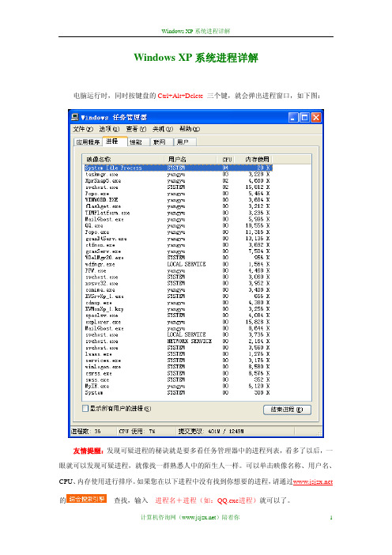Select the System Idle Process row
This screenshot has width=392, height=555.
pyautogui.click(x=178, y=168)
